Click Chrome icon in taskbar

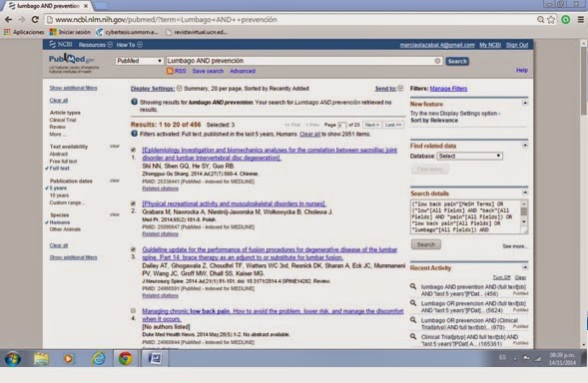point(125,359)
